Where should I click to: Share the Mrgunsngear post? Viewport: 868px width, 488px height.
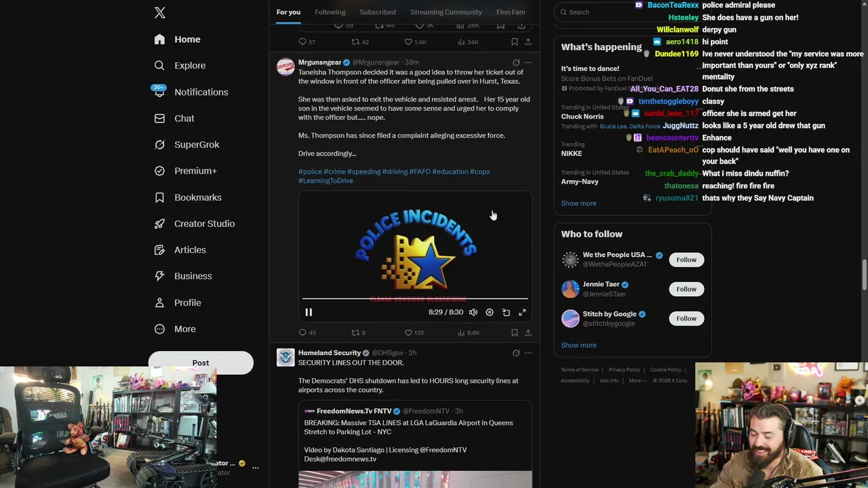(x=528, y=333)
